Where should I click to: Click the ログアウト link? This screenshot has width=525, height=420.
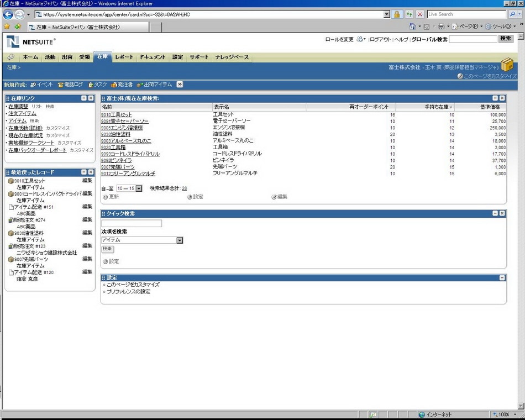point(380,40)
